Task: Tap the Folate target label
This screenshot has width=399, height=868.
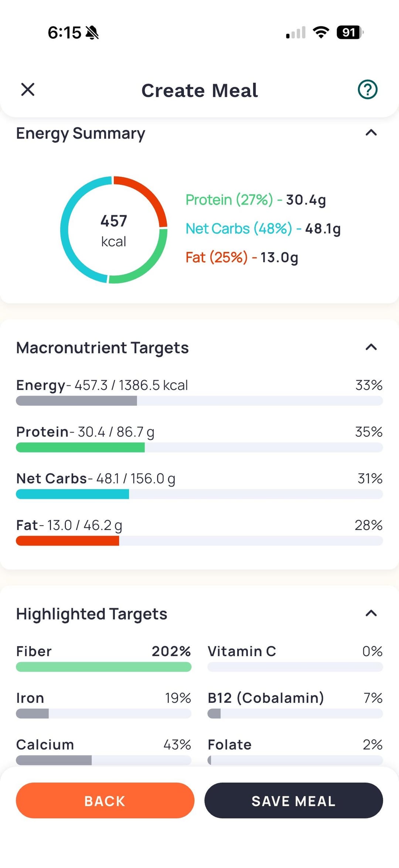Action: click(229, 745)
